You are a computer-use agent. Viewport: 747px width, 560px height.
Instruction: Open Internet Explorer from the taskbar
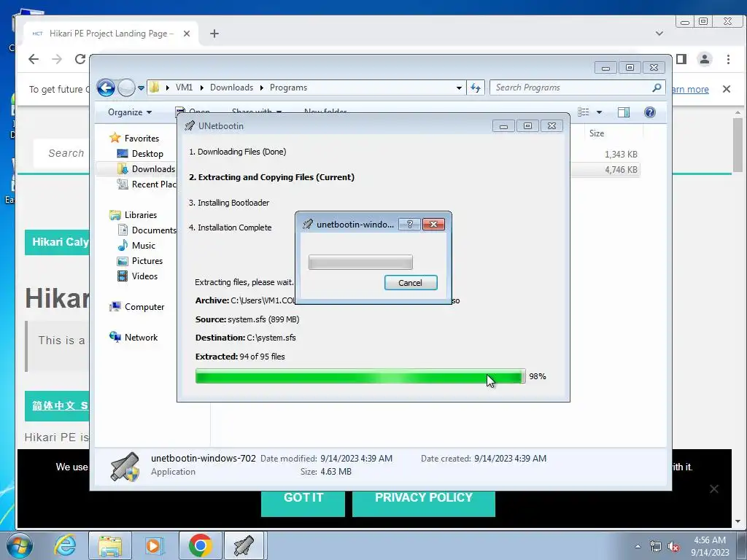65,545
